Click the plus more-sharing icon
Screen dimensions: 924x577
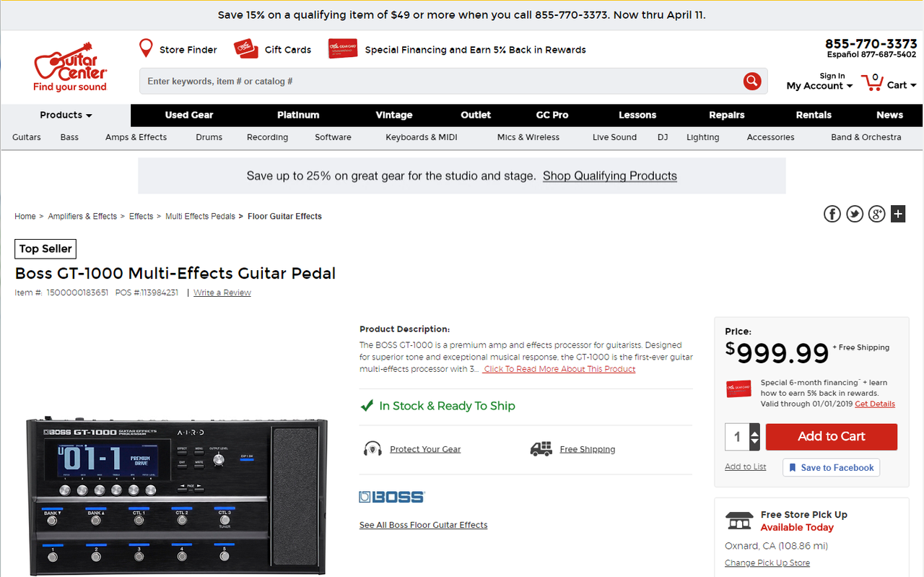pyautogui.click(x=897, y=214)
